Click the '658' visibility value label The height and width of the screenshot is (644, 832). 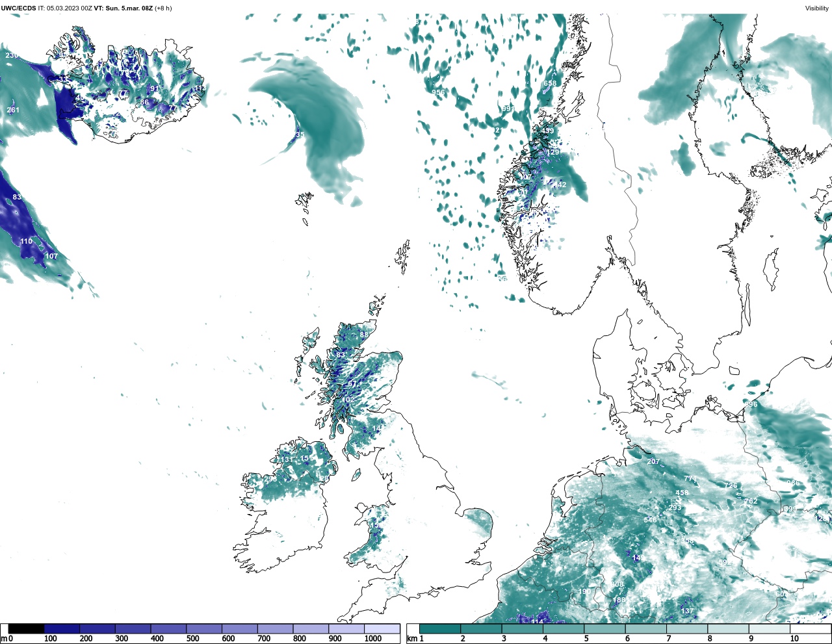[x=550, y=83]
